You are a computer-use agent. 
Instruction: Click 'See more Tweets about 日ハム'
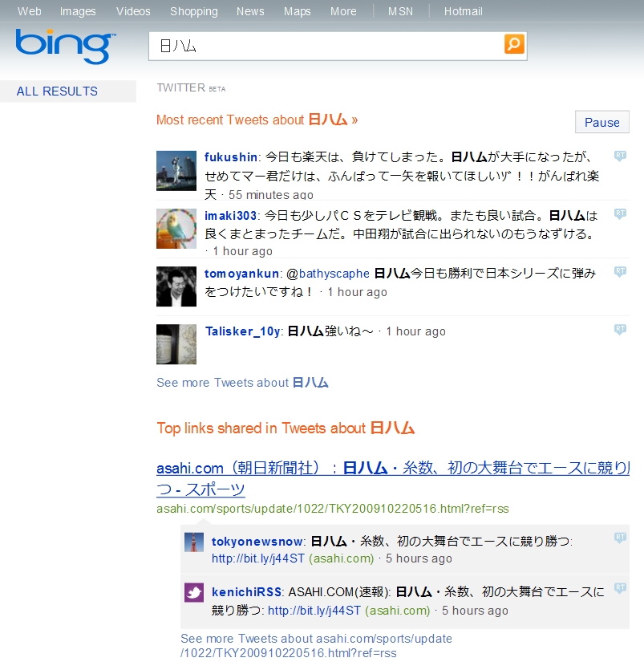click(242, 383)
